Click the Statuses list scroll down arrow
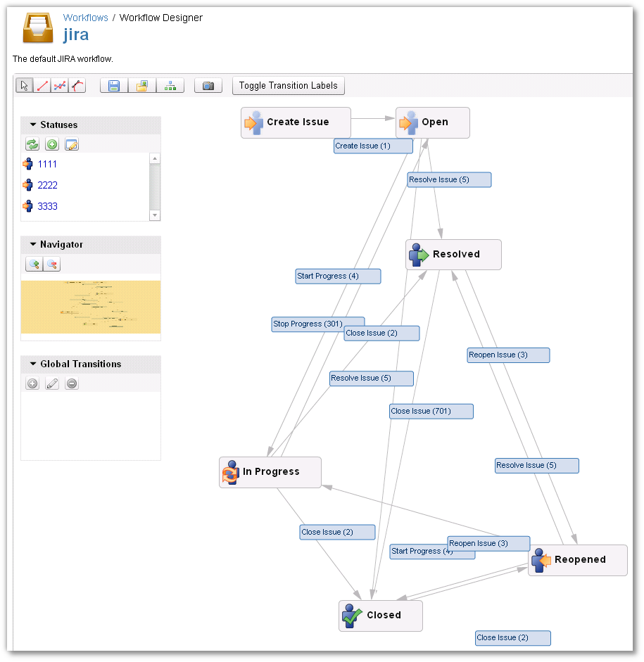Viewport: 644px width, 662px height. click(x=155, y=215)
